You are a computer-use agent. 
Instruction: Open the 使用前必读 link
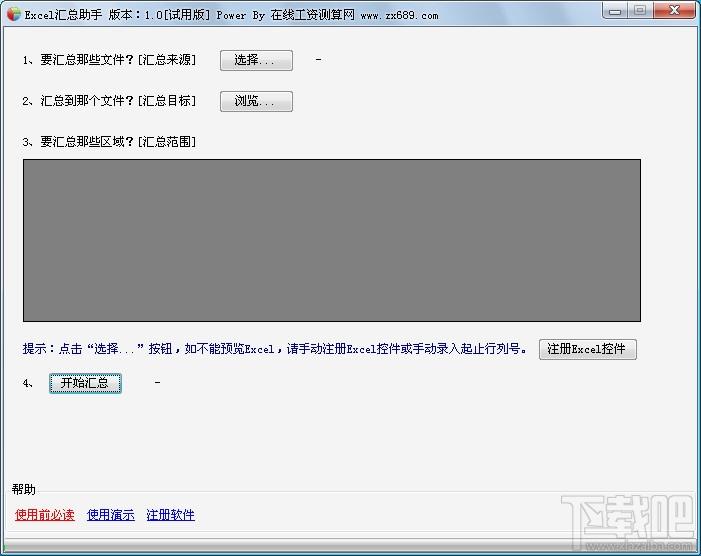44,515
